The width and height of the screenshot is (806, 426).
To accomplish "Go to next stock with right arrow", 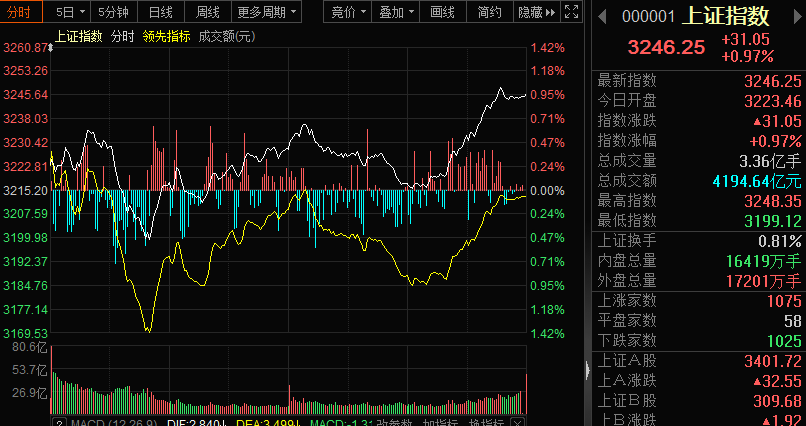I will coord(795,16).
